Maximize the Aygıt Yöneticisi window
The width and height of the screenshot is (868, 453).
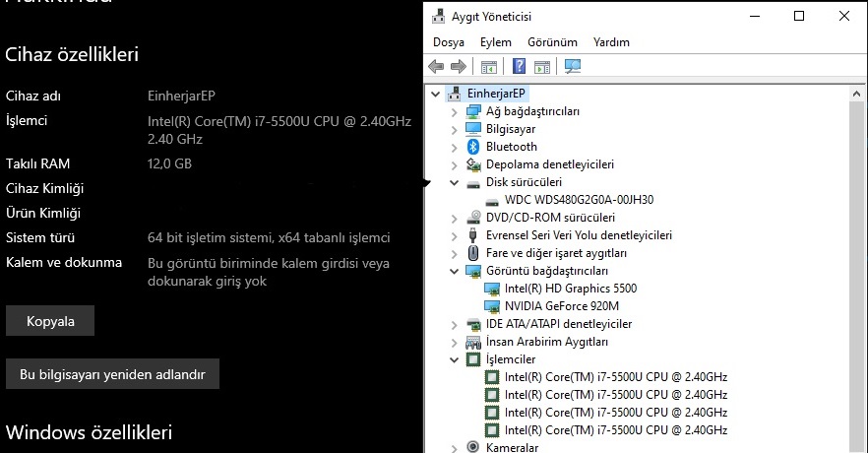(799, 16)
